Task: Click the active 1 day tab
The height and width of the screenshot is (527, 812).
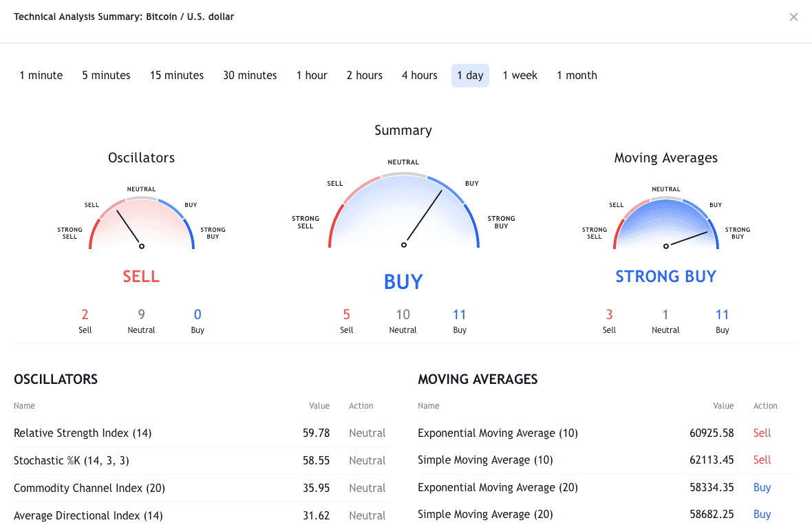Action: (470, 76)
